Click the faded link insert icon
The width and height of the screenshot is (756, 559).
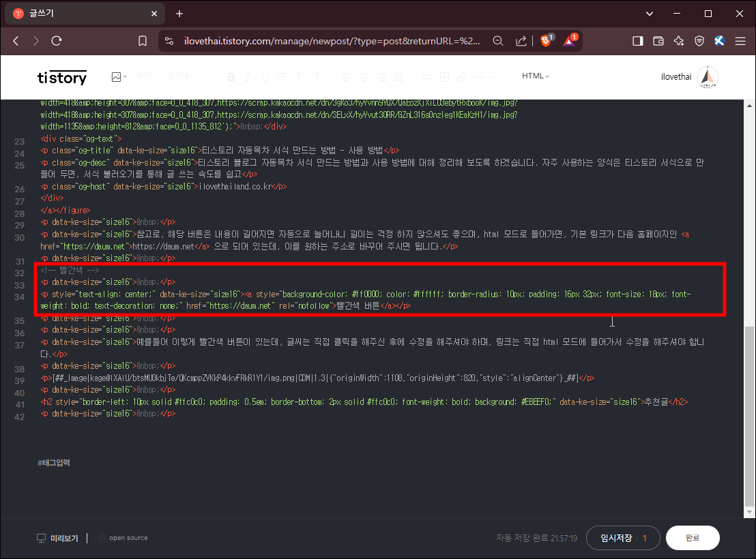point(461,77)
